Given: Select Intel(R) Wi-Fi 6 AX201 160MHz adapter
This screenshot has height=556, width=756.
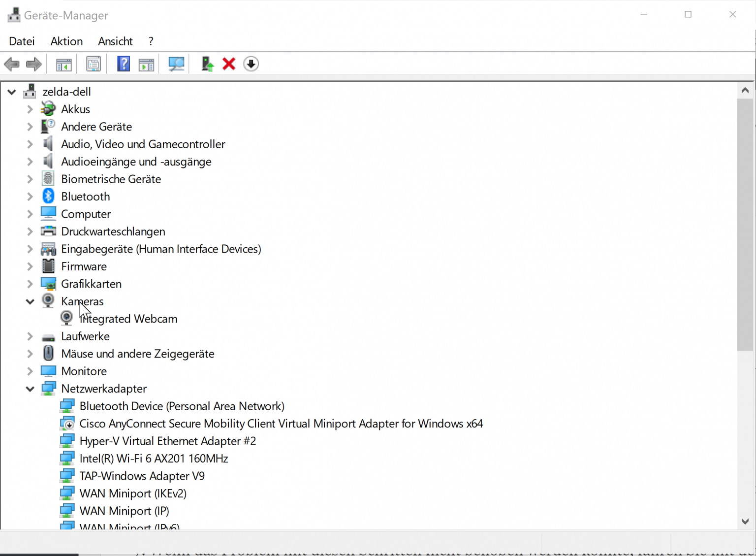Looking at the screenshot, I should pyautogui.click(x=154, y=458).
